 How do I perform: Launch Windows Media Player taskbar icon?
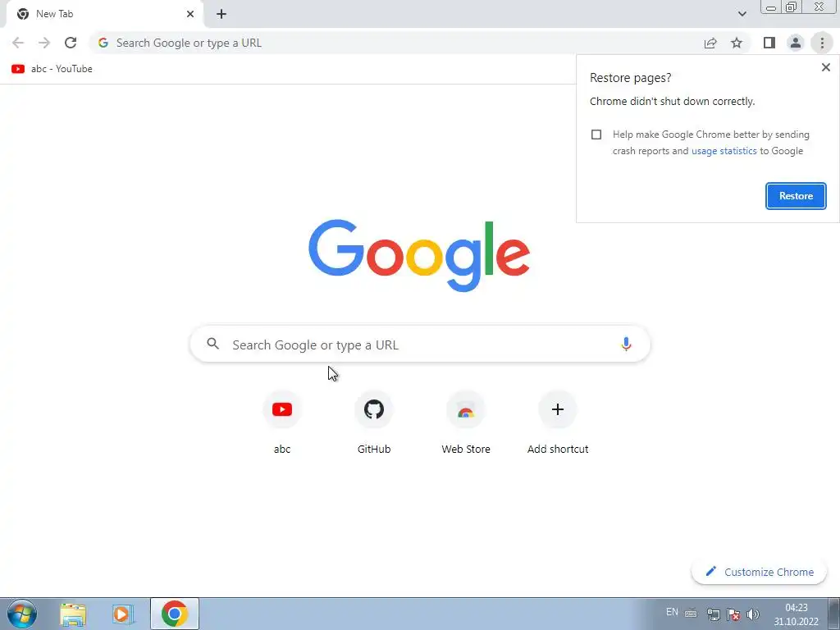[123, 614]
